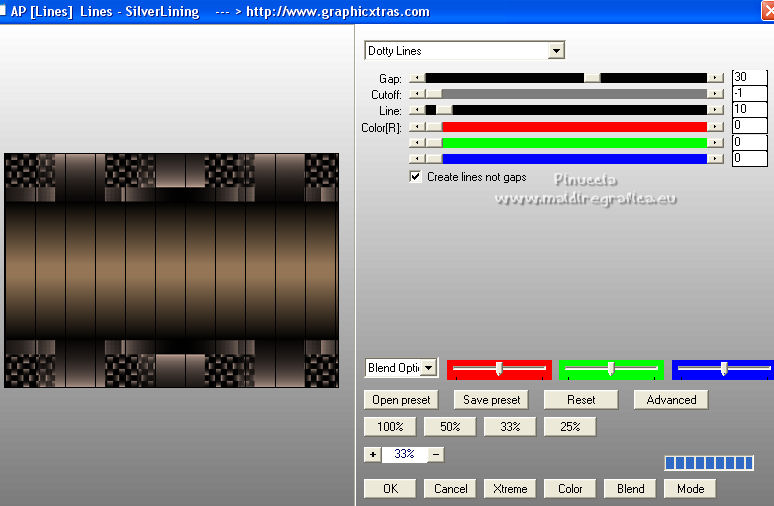Click the effect preview image
Viewport: 774px width, 506px height.
tap(171, 270)
